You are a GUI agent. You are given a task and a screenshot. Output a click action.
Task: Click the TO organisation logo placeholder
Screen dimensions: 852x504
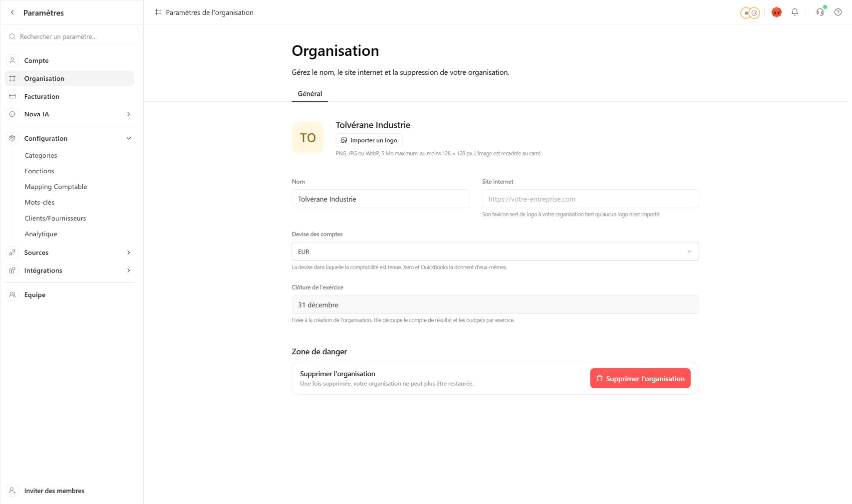(307, 138)
